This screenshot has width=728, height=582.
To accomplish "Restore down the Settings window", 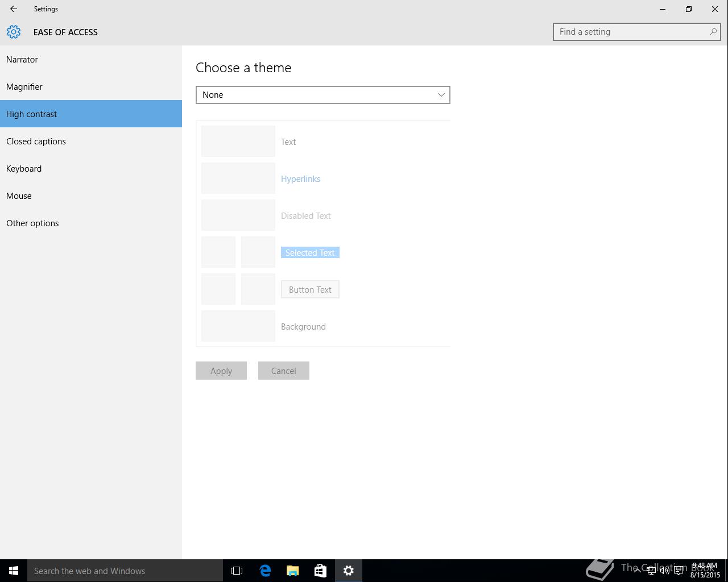I will click(689, 9).
